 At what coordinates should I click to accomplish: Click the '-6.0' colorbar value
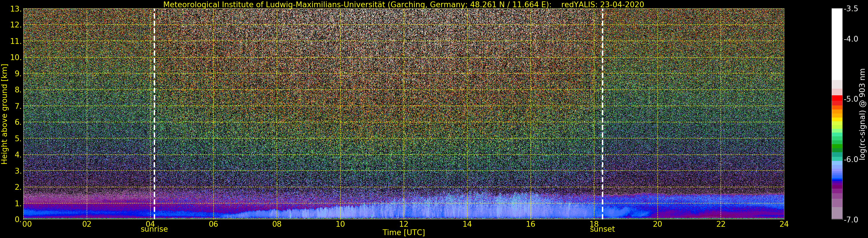pos(851,159)
